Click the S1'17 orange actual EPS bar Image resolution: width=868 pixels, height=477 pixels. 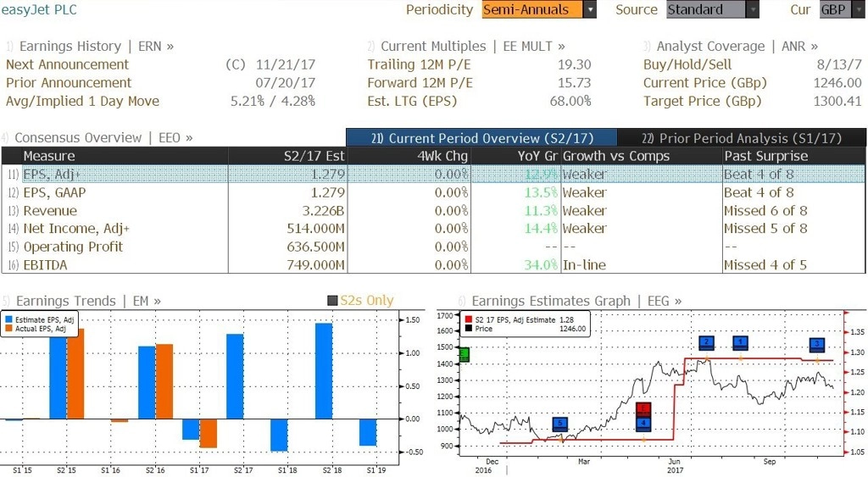(209, 433)
